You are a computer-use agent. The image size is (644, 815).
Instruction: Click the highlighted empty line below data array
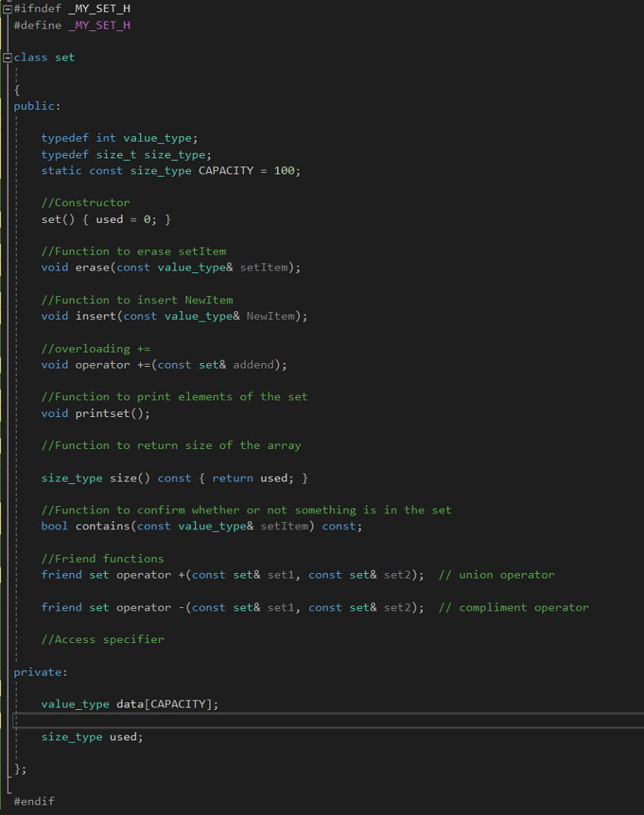click(318, 720)
